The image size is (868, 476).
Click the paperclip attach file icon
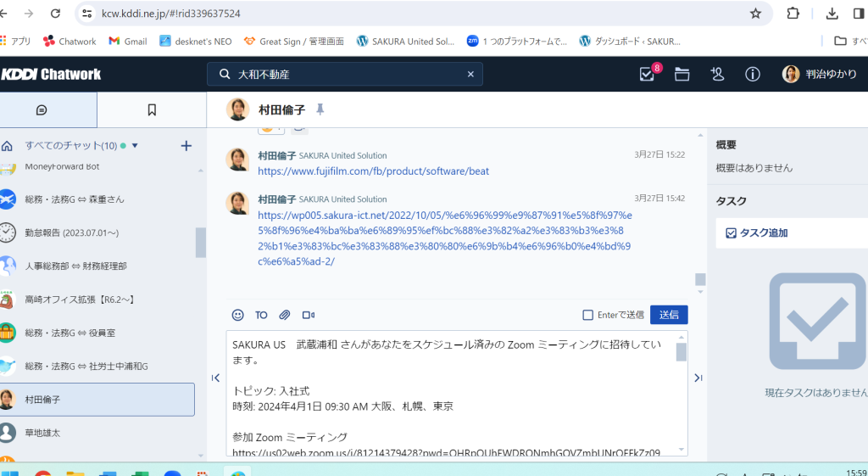click(x=285, y=315)
